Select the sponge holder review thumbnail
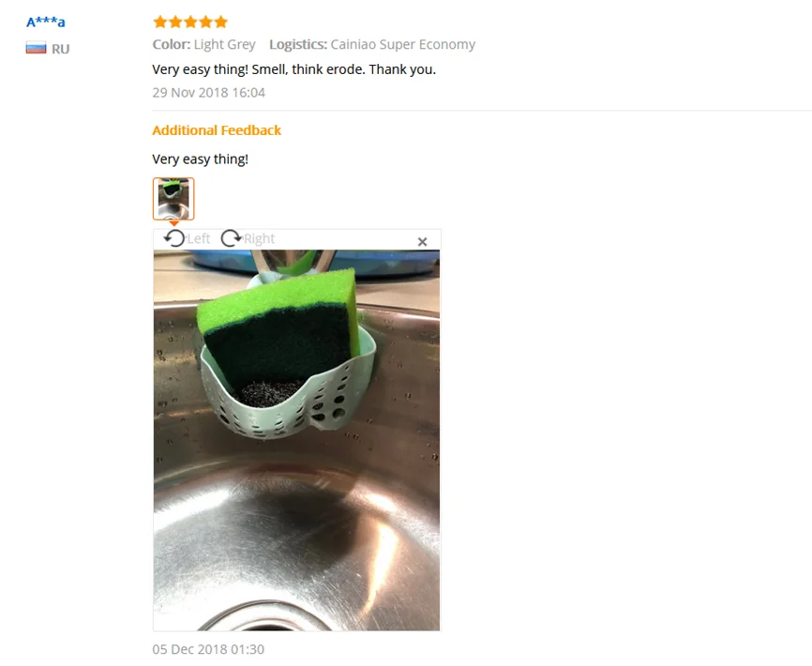Screen dimensions: 812x666 click(173, 199)
